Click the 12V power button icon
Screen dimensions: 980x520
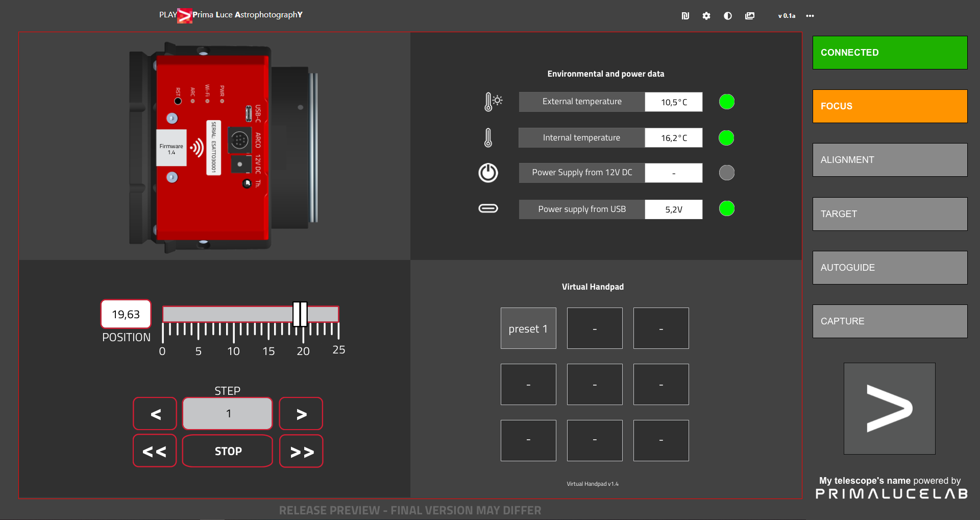[488, 173]
